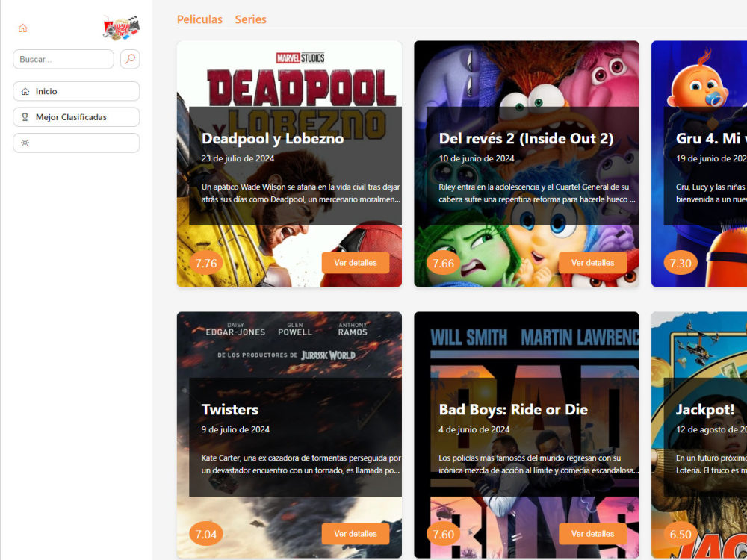Click the 7.60 rating badge on Bad Boys

pos(443,535)
